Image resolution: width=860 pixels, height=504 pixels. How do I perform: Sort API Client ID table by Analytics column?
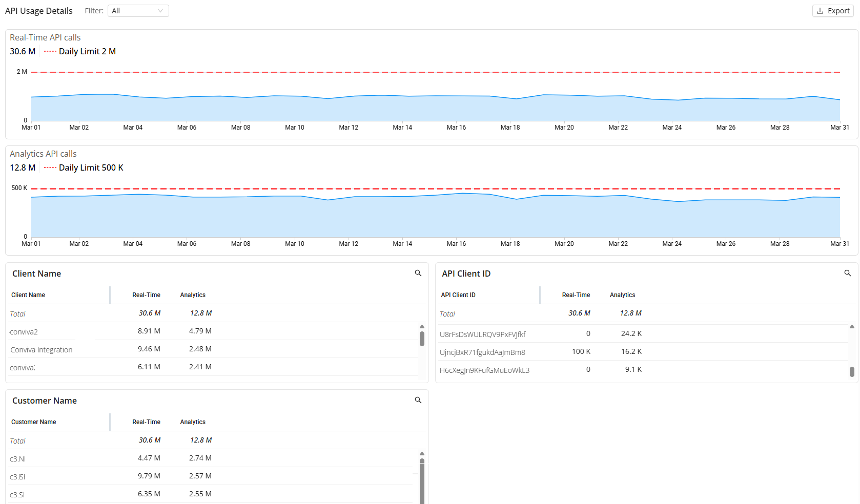coord(622,295)
